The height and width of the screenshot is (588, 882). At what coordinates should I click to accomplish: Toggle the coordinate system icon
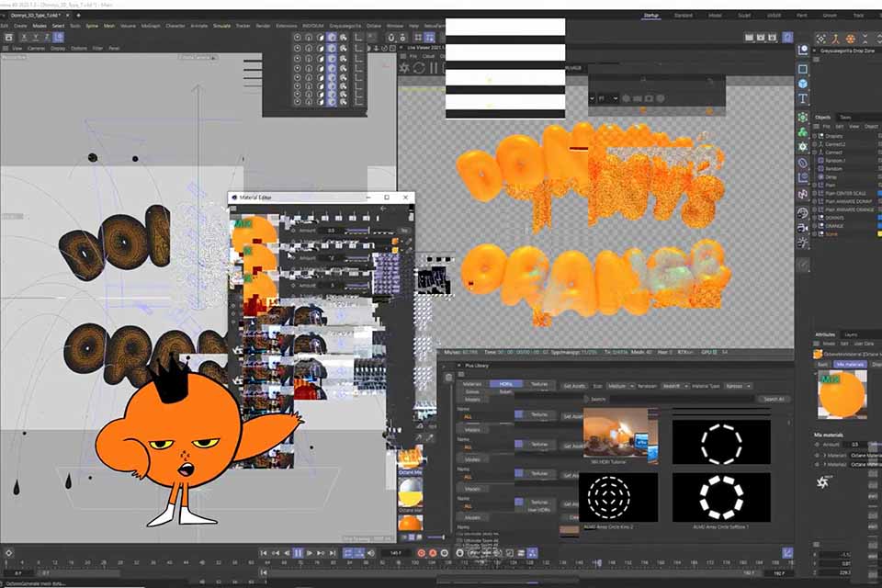tap(59, 38)
